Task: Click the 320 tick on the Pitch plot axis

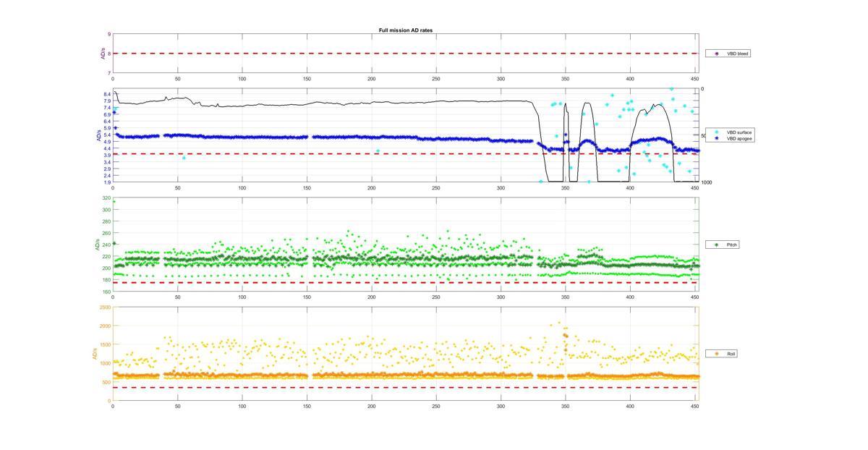Action: coord(107,198)
